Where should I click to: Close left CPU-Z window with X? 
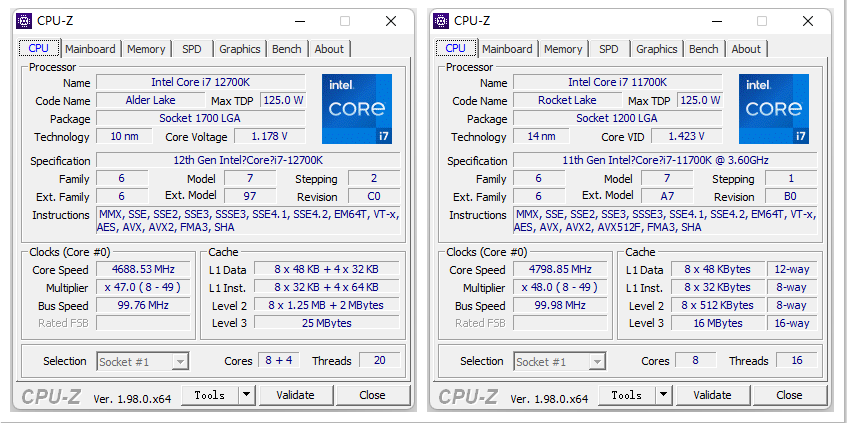coord(391,21)
